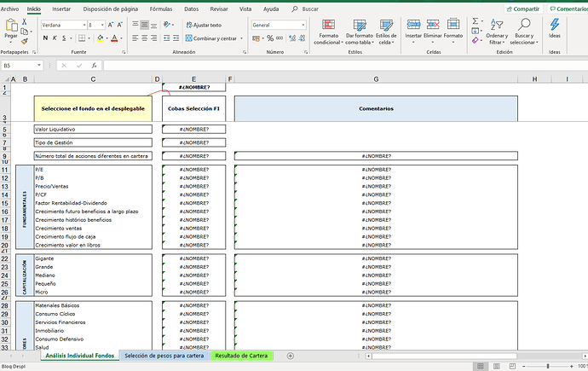Open the fill color dropdown arrow

point(107,38)
